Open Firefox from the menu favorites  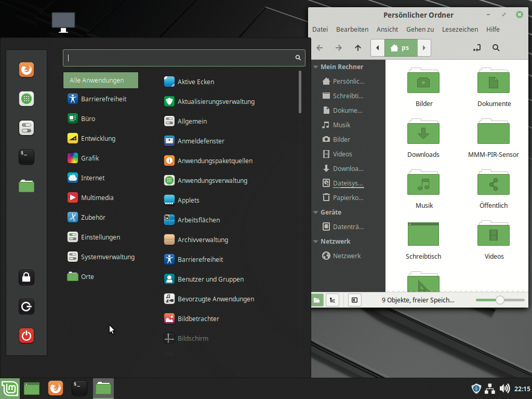26,70
